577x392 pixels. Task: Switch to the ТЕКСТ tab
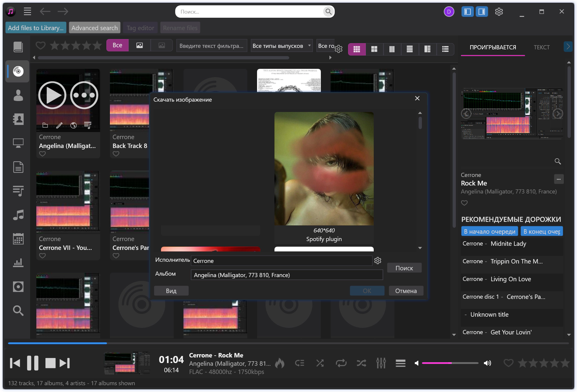(x=541, y=47)
